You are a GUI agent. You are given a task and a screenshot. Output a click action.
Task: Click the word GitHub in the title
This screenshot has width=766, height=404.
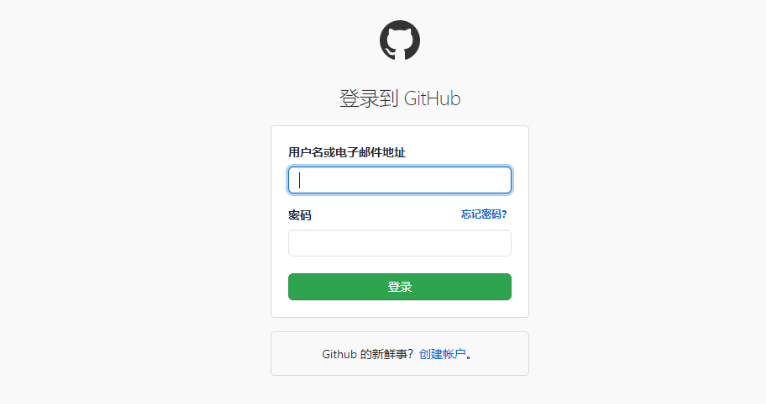[432, 98]
